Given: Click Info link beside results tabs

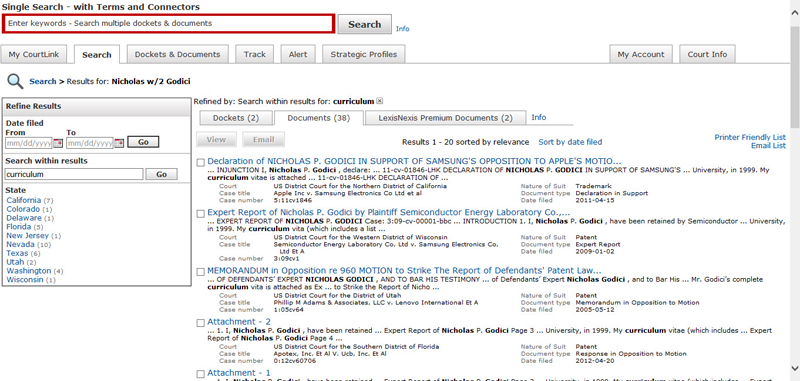Looking at the screenshot, I should (x=539, y=117).
